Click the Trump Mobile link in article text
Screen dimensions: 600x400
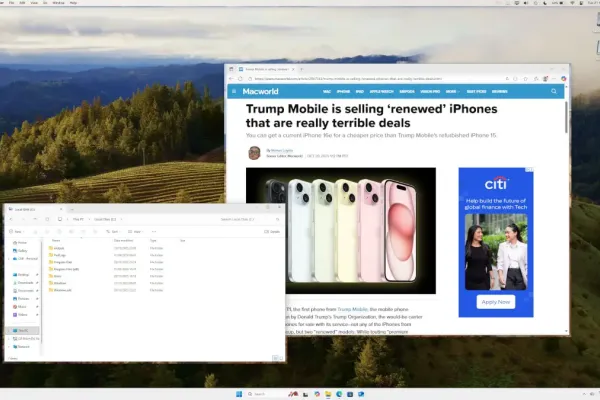(352, 309)
